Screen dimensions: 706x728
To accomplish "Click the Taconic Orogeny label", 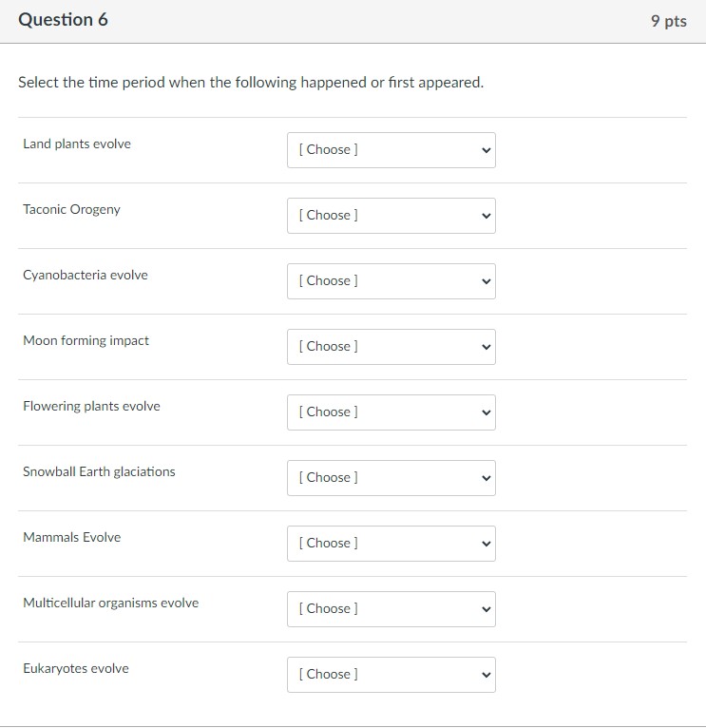I will point(72,210).
